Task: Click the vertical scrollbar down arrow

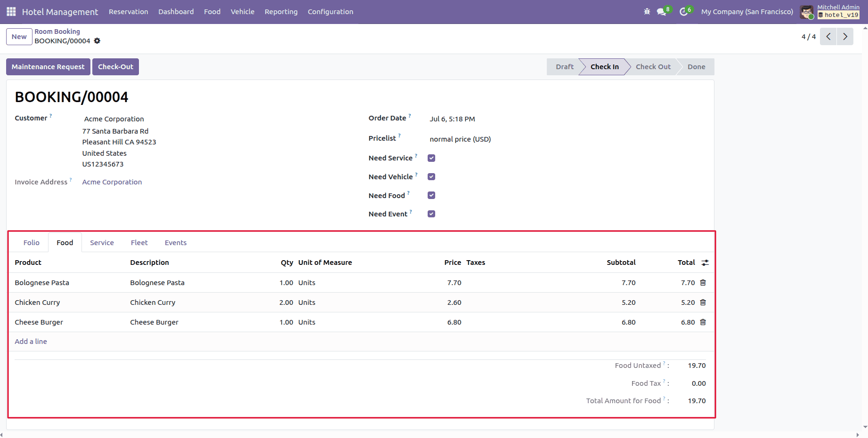Action: 865,427
